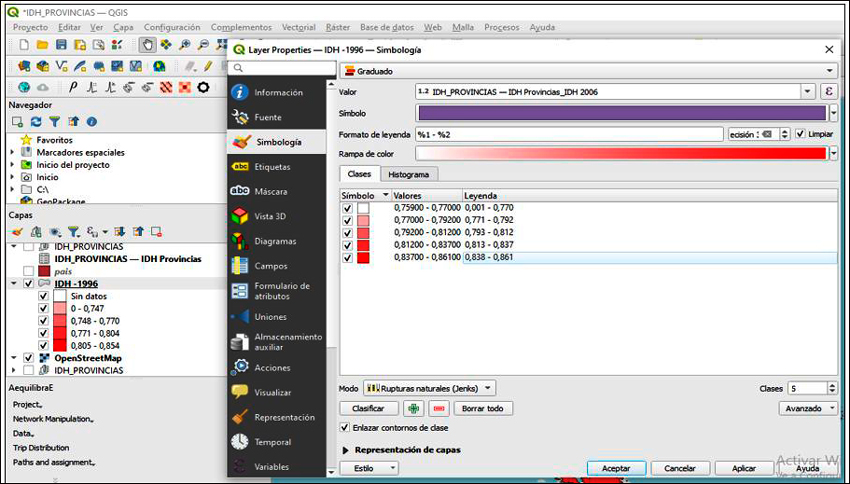Open the Simbología section in sidebar
This screenshot has height=484, width=850.
click(277, 142)
